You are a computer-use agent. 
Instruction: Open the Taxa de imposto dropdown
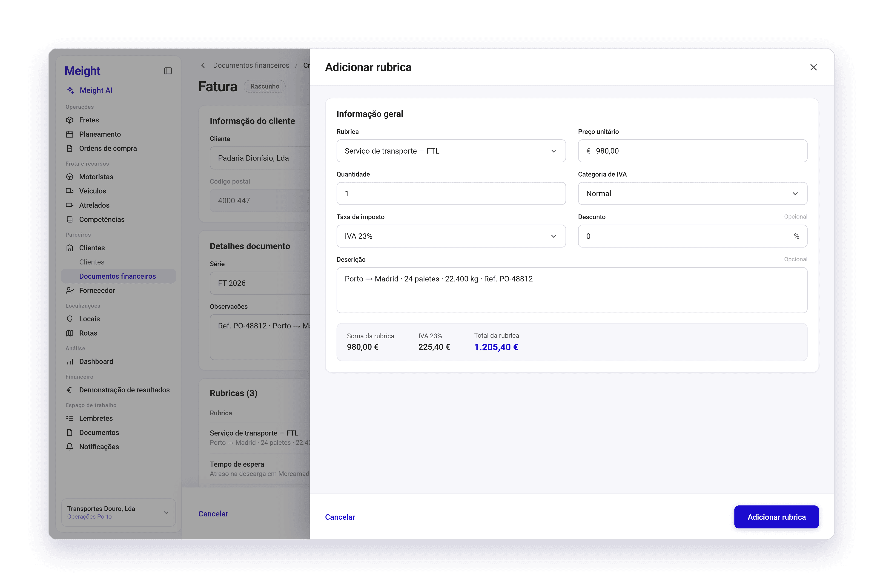pos(451,236)
